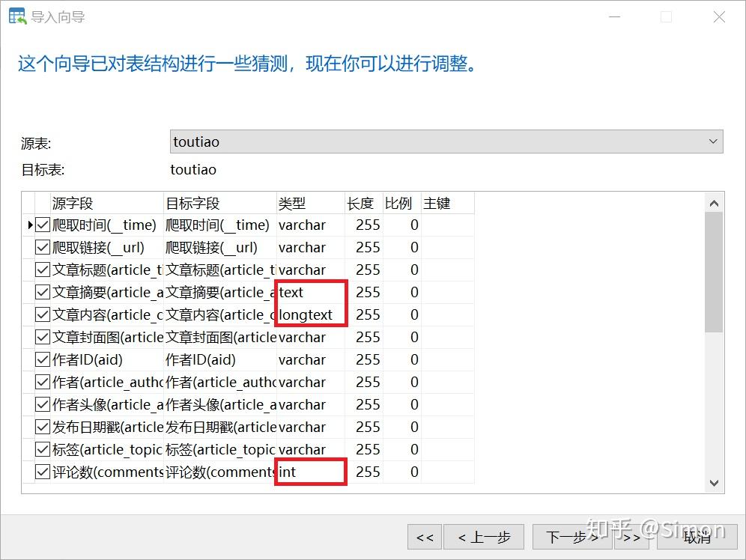Click the varchar type cell for 爬取时间
The width and height of the screenshot is (746, 560).
[310, 225]
